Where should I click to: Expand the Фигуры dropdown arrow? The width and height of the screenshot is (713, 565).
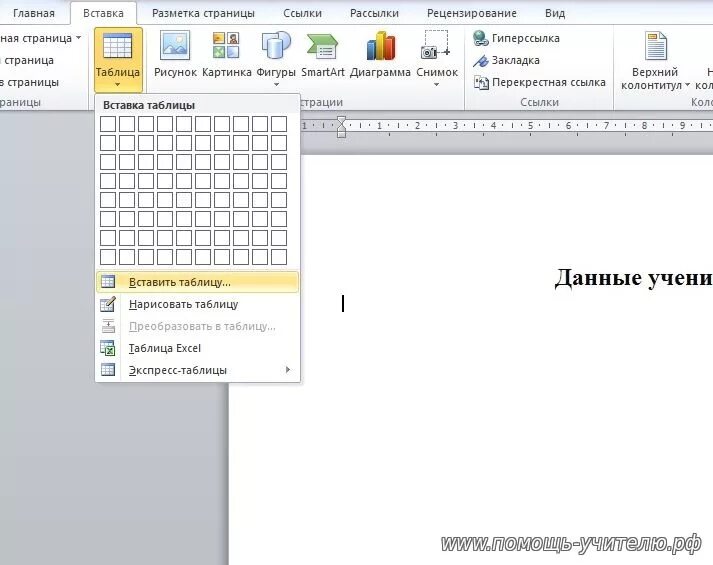[276, 85]
